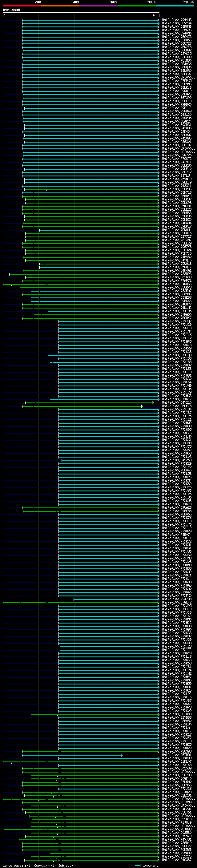197x868 pixels.
Task: Select label UniRef100_Q967Y8
Action: [x=177, y=247]
